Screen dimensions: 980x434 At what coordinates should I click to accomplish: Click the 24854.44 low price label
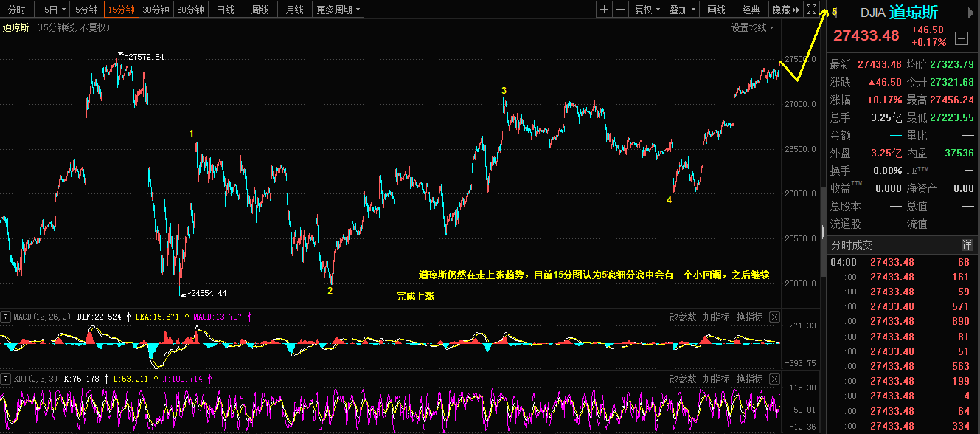click(209, 293)
